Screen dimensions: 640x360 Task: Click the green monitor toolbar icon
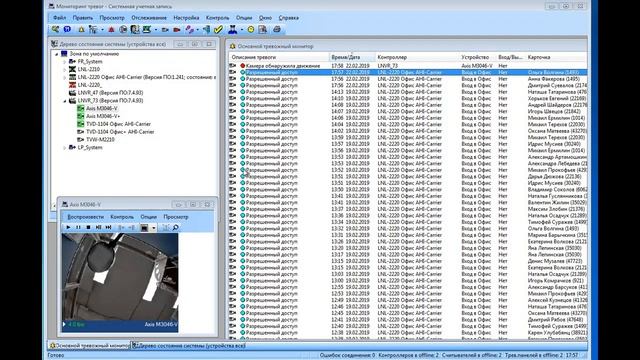point(147,29)
